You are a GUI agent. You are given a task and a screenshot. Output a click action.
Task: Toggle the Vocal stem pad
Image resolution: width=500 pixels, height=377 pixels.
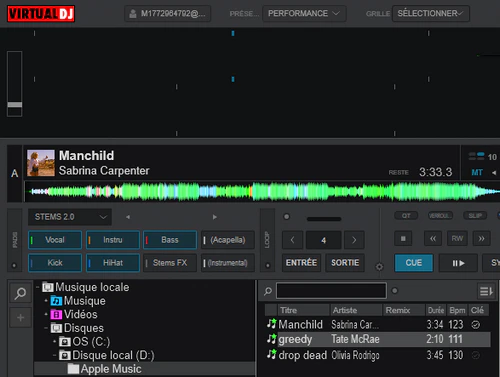tap(55, 240)
